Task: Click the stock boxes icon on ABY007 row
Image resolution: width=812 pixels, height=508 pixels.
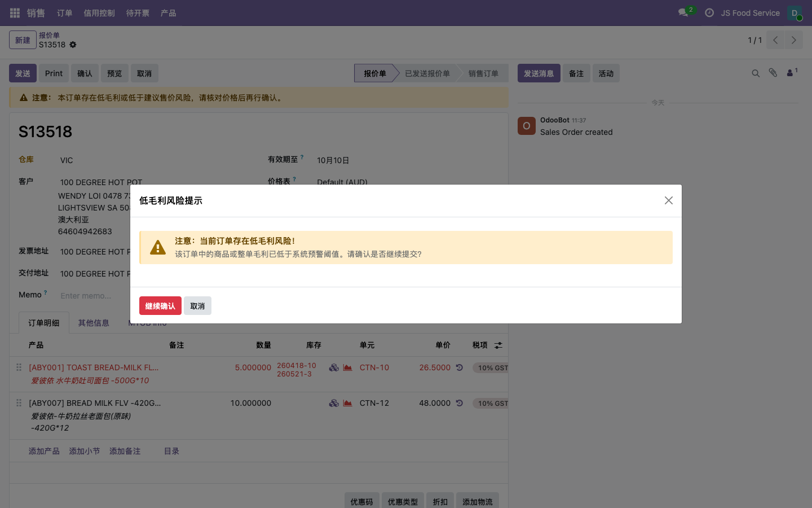Action: [334, 403]
